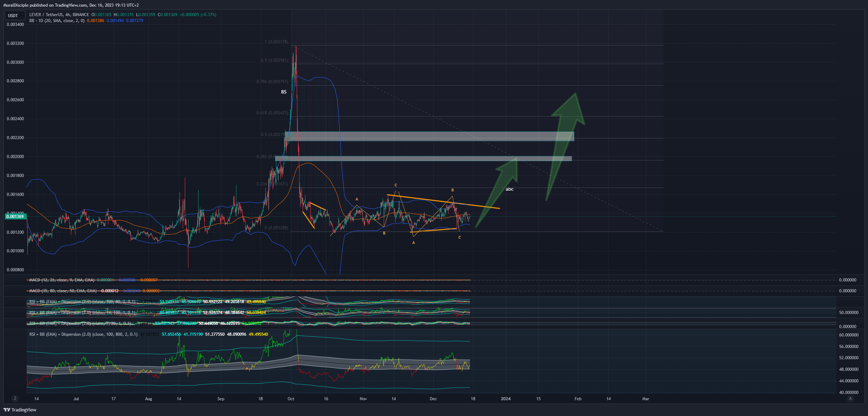
Task: Click the LEVER / TetherUS symbol title
Action: pos(59,15)
